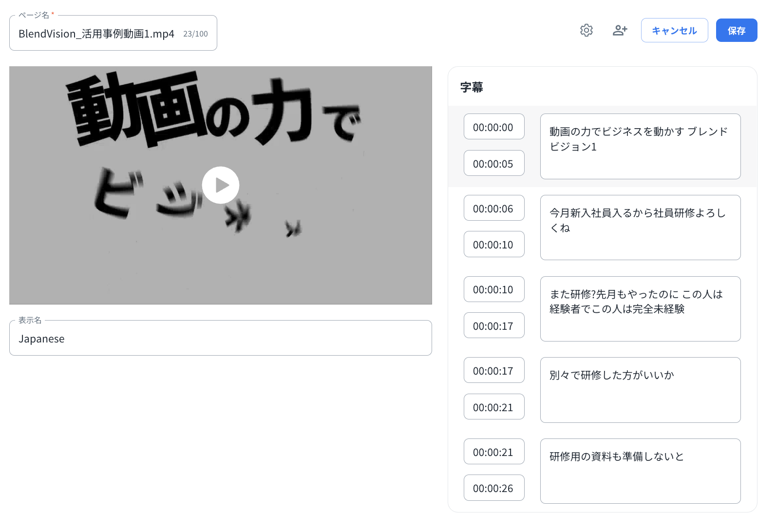Image resolution: width=776 pixels, height=532 pixels.
Task: Edit subtitle text 今月新入社員入るから
Action: coord(640,228)
